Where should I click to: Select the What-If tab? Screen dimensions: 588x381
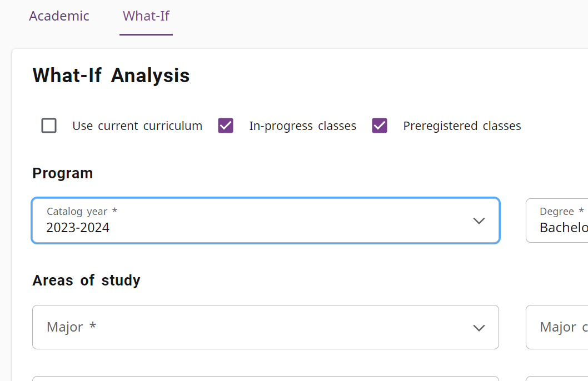(146, 16)
